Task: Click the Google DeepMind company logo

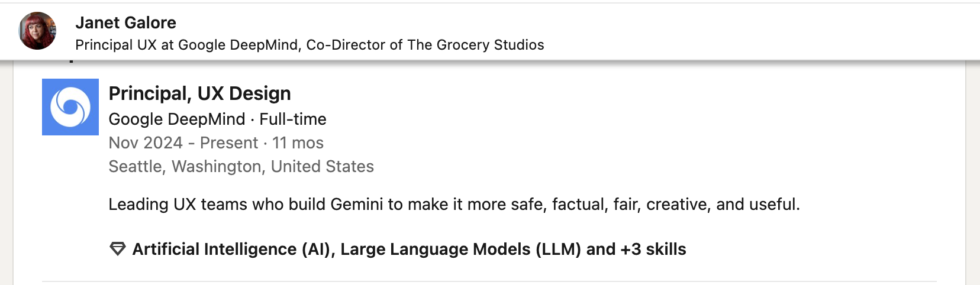Action: pyautogui.click(x=70, y=107)
